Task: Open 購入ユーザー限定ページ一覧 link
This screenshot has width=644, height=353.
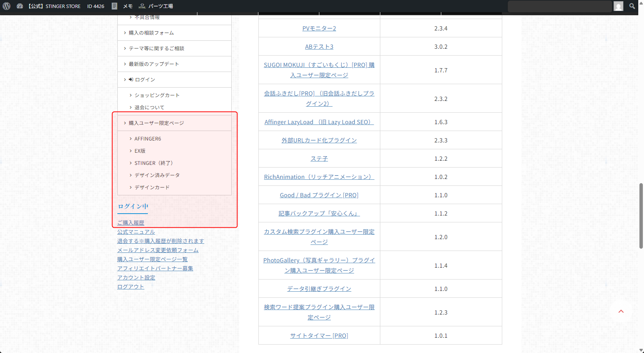Action: pos(152,259)
